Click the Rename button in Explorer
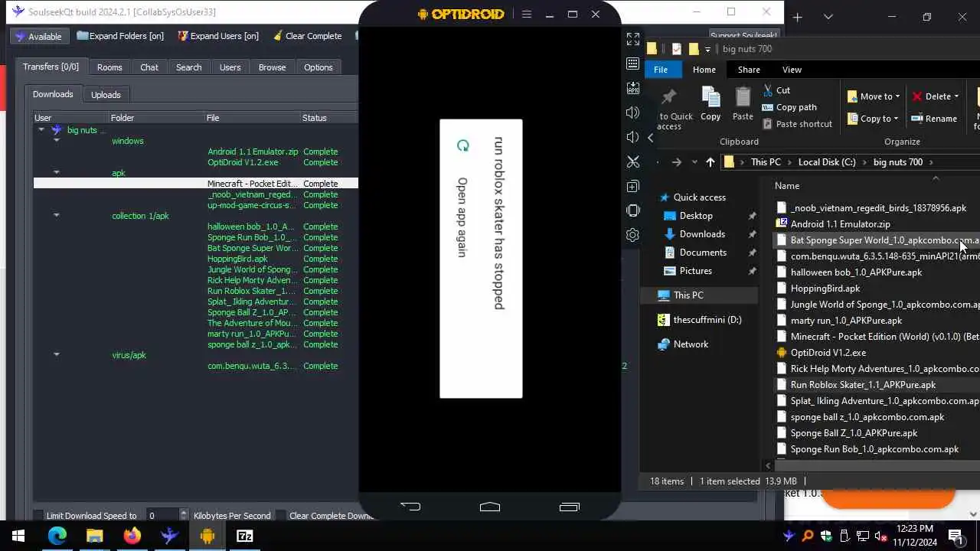This screenshot has width=980, height=551. (x=934, y=119)
